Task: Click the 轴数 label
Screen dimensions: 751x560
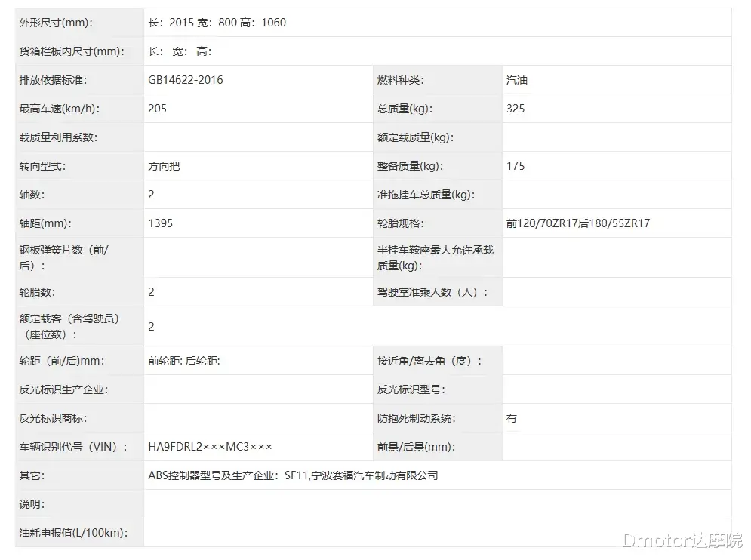Action: [32, 195]
